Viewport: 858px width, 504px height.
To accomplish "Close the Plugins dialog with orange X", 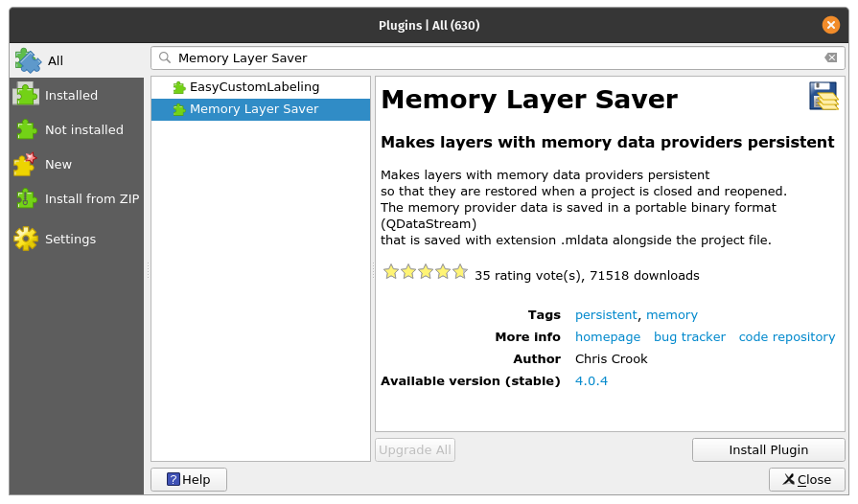I will tap(830, 25).
